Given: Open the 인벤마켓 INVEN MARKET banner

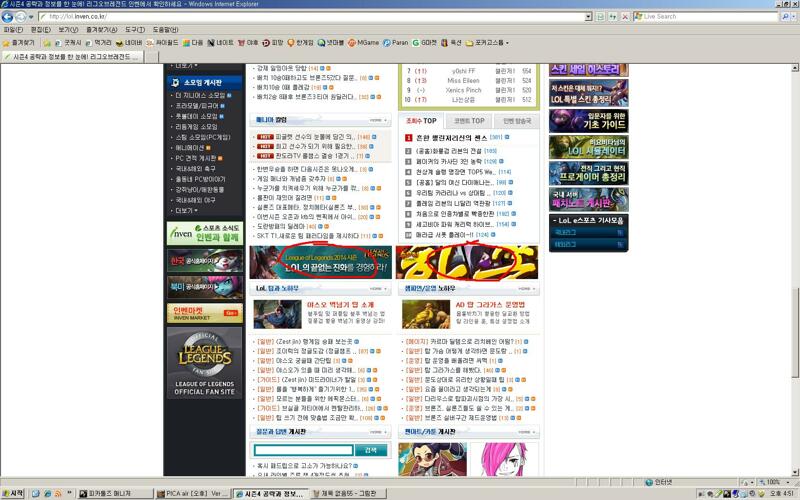Looking at the screenshot, I should (x=205, y=313).
